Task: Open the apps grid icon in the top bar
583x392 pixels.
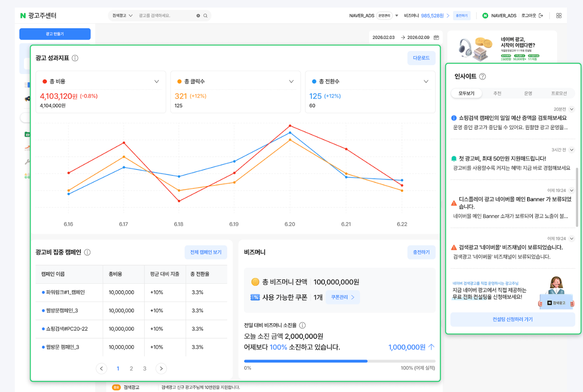Action: click(559, 15)
